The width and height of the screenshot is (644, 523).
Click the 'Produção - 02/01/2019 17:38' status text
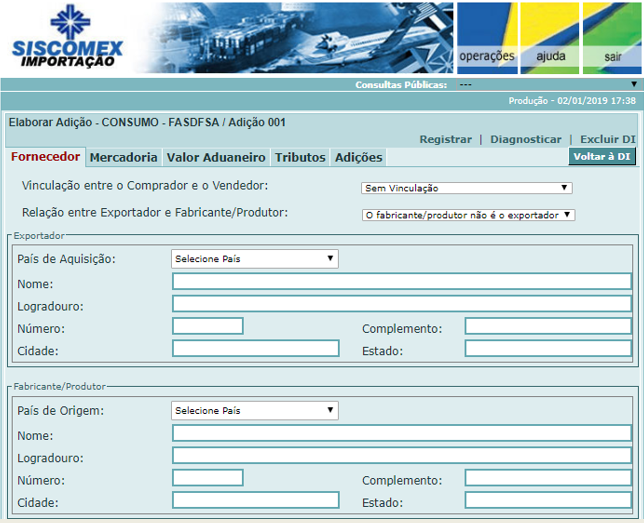[572, 101]
